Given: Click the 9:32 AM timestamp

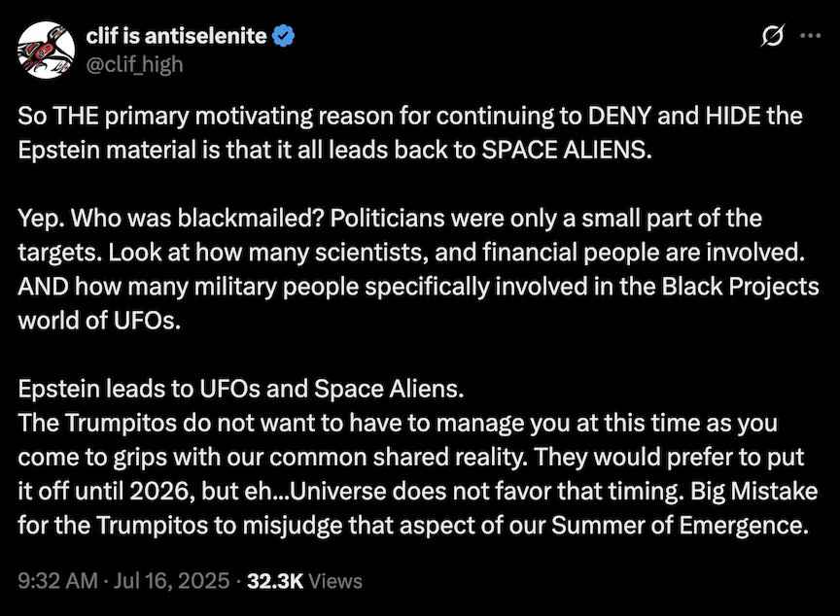Looking at the screenshot, I should pyautogui.click(x=58, y=581).
